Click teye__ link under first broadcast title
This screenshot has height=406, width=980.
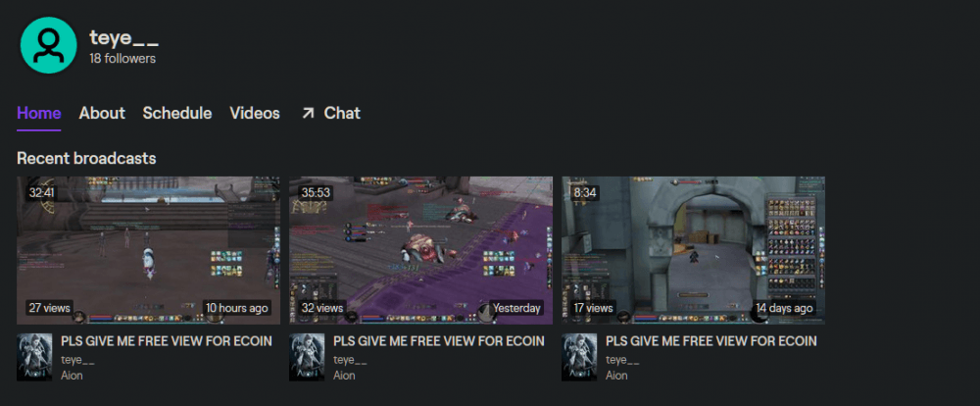77,360
